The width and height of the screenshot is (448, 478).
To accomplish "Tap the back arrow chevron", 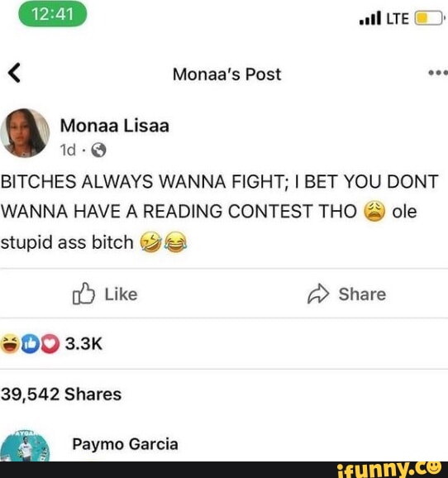I will (x=14, y=73).
